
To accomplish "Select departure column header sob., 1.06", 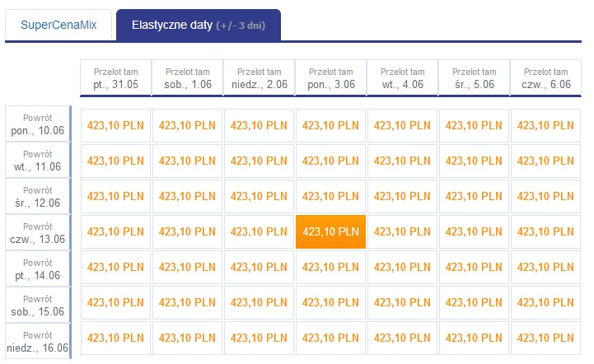I will [x=188, y=78].
